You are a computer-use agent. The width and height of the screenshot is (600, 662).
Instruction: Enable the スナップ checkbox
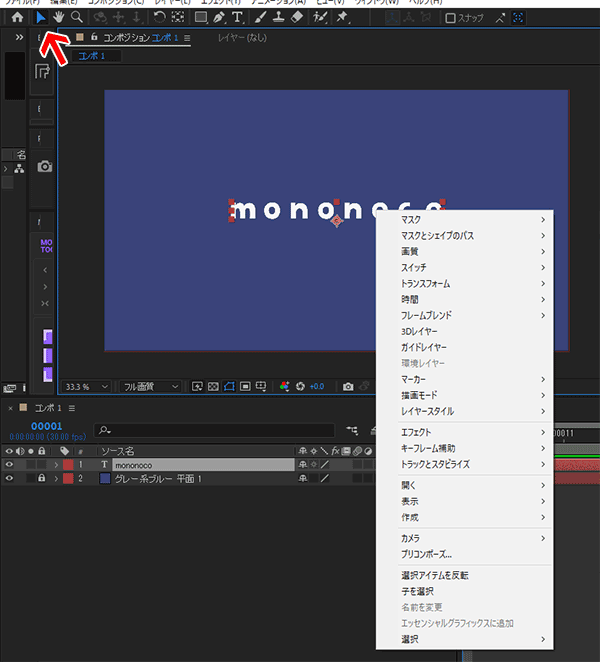pos(451,17)
